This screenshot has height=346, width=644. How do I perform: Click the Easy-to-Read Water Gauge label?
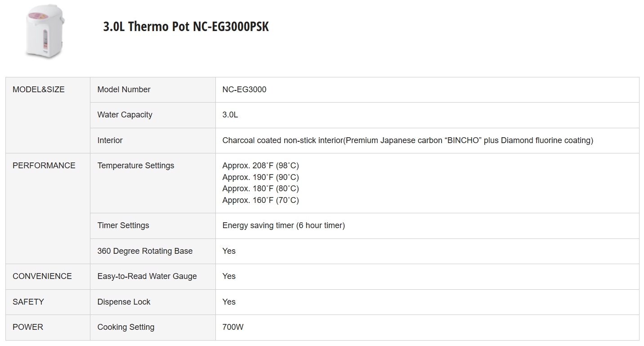pos(147,276)
